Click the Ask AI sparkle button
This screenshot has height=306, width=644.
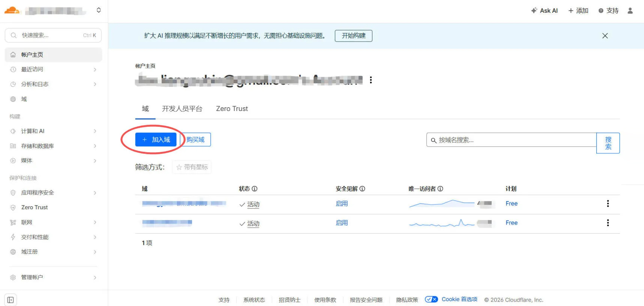pos(544,11)
